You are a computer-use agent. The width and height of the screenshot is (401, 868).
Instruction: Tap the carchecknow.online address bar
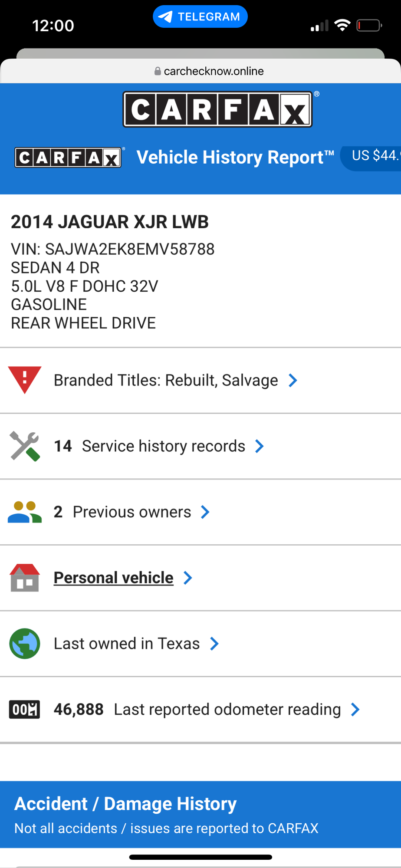pos(209,71)
